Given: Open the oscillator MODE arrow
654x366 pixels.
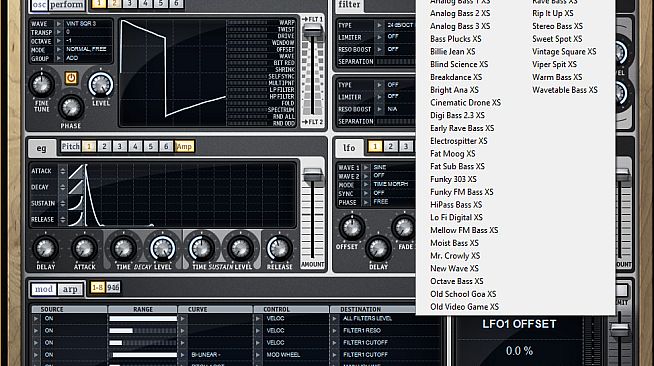Looking at the screenshot, I should [59, 50].
